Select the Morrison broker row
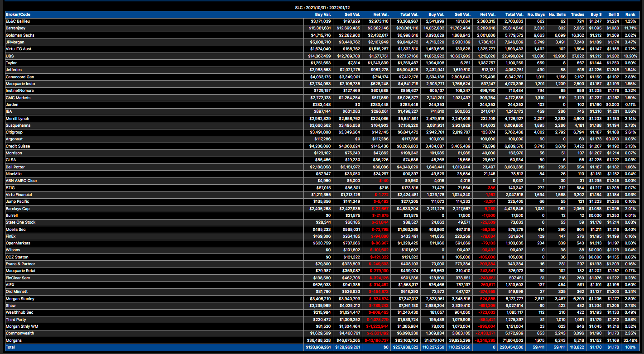 pos(321,153)
